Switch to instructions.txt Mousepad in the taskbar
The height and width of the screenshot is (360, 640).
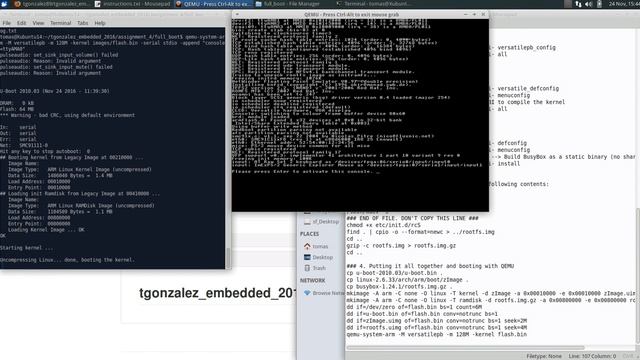[x=133, y=4]
